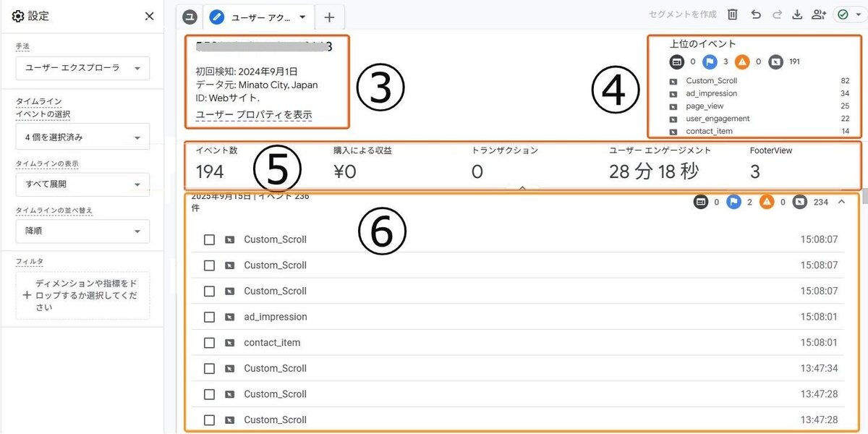The height and width of the screenshot is (434, 868).
Task: Download the exploration data via download icon
Action: [798, 15]
